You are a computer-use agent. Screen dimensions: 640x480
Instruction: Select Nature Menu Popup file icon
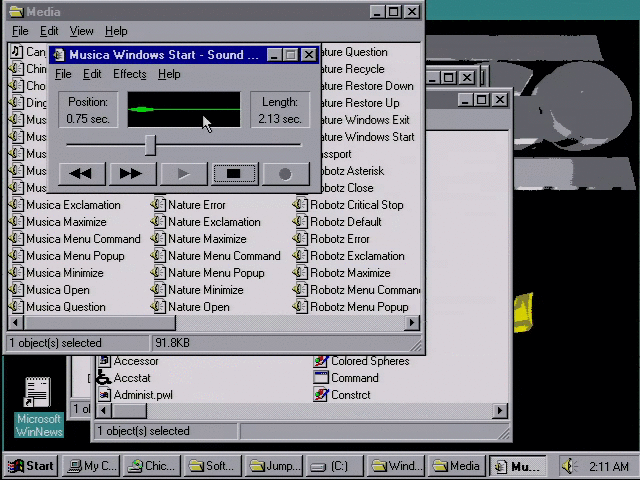[158, 273]
